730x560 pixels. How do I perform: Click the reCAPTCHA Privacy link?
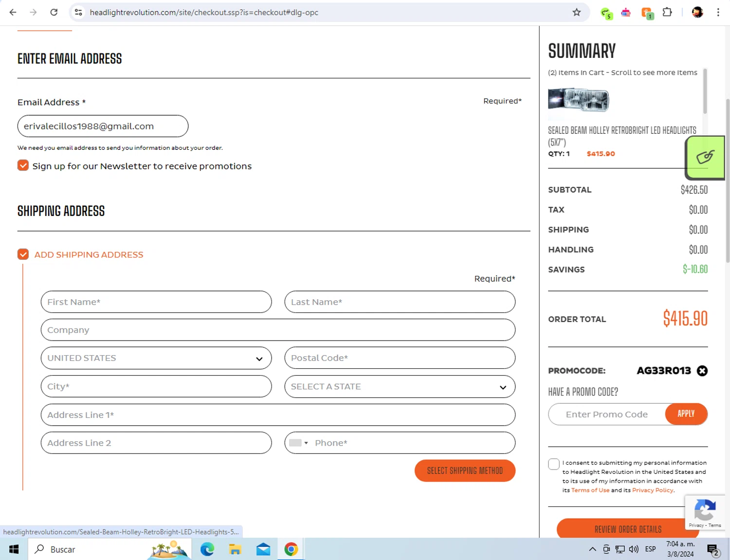click(696, 525)
